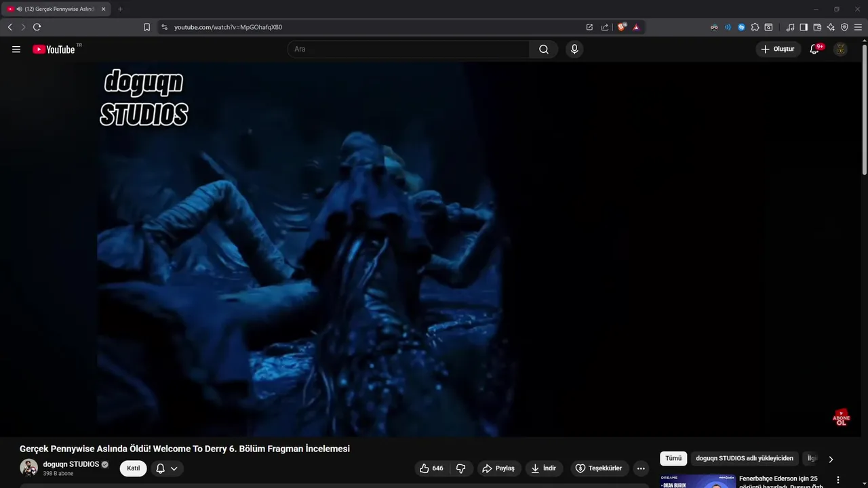The image size is (868, 488).
Task: Click the page vertical scrollbar thumb
Action: click(x=864, y=108)
